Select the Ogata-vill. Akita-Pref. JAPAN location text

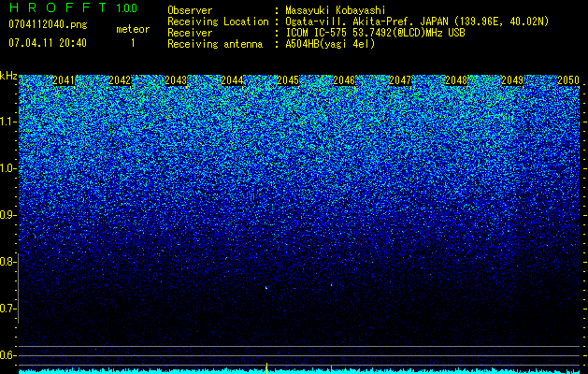(417, 22)
